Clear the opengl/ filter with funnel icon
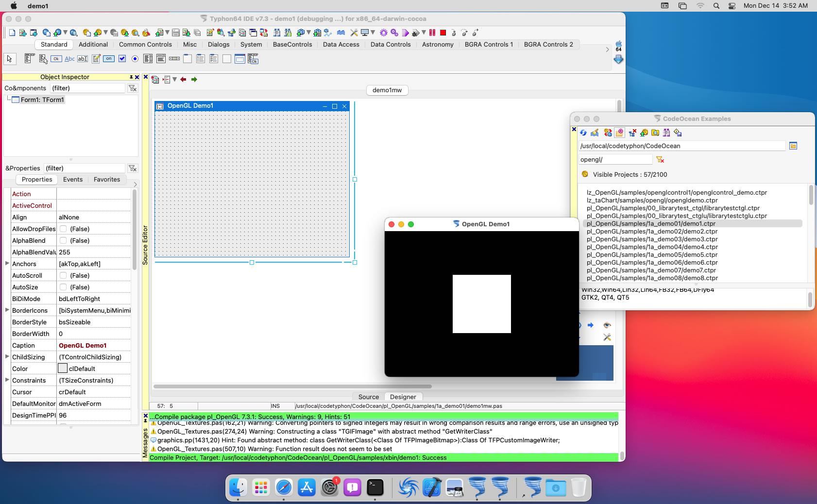Viewport: 817px width, 504px height. coord(660,159)
